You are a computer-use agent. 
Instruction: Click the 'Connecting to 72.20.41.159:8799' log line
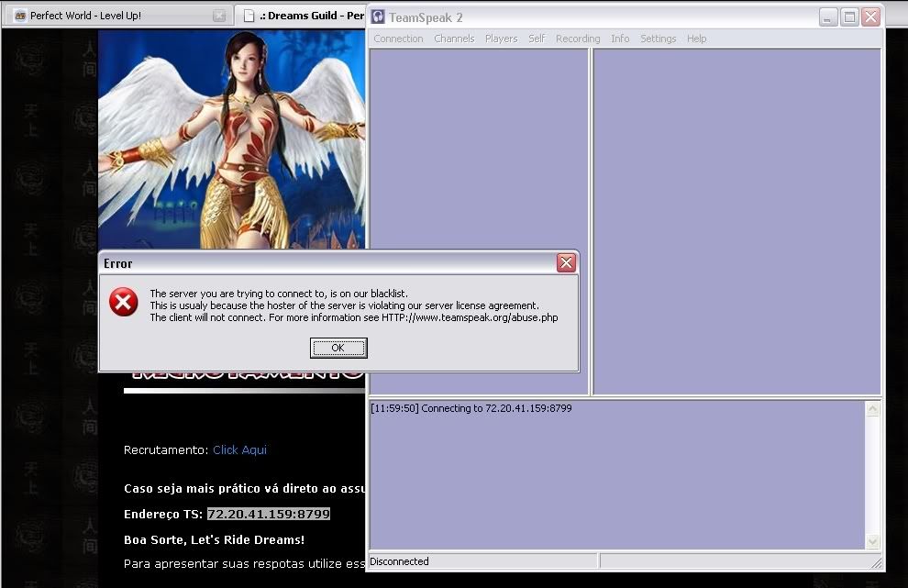(471, 408)
